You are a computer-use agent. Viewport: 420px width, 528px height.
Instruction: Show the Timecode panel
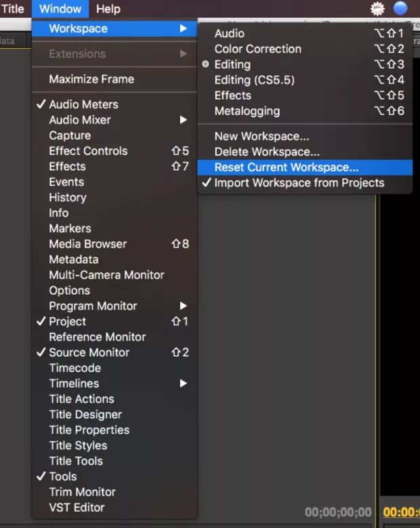click(114, 368)
